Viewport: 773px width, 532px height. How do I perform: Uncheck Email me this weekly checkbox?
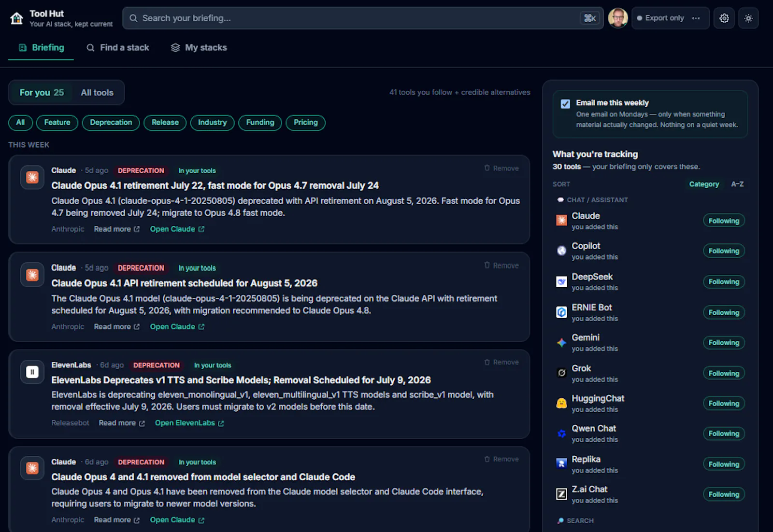point(565,104)
